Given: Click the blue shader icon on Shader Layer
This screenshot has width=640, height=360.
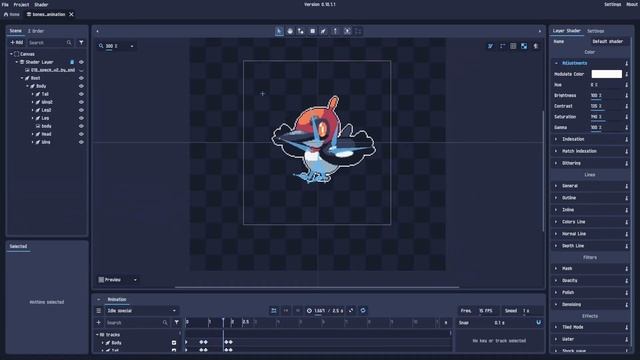Looking at the screenshot, I should [x=72, y=62].
